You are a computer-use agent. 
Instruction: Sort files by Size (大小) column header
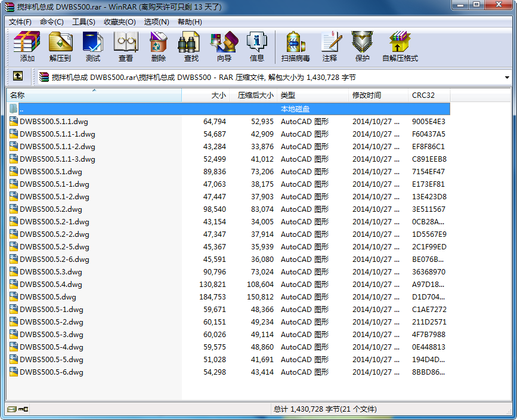pyautogui.click(x=218, y=95)
